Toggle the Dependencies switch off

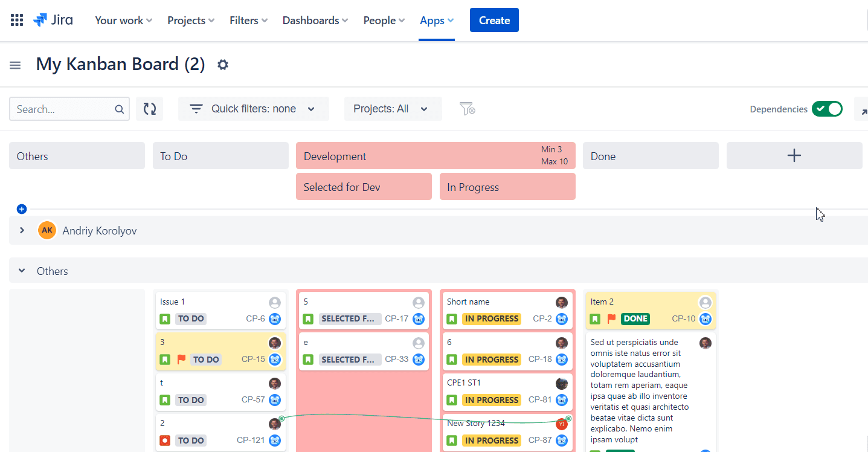point(827,109)
